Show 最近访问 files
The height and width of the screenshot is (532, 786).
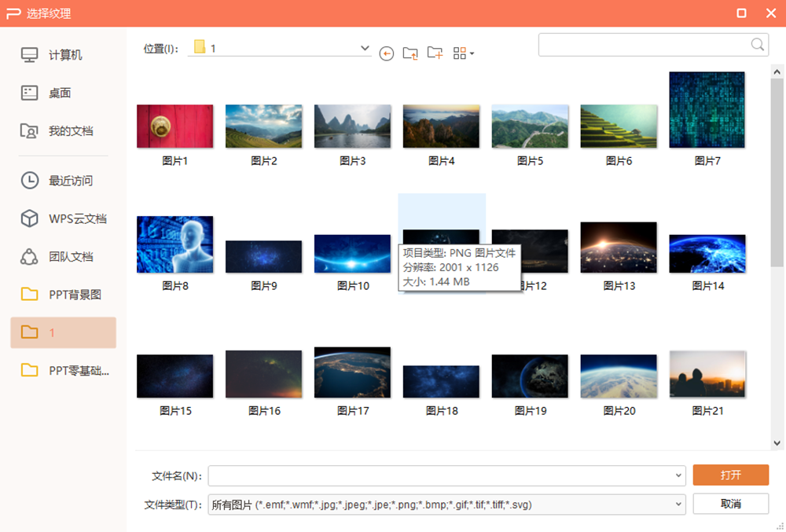click(x=63, y=180)
